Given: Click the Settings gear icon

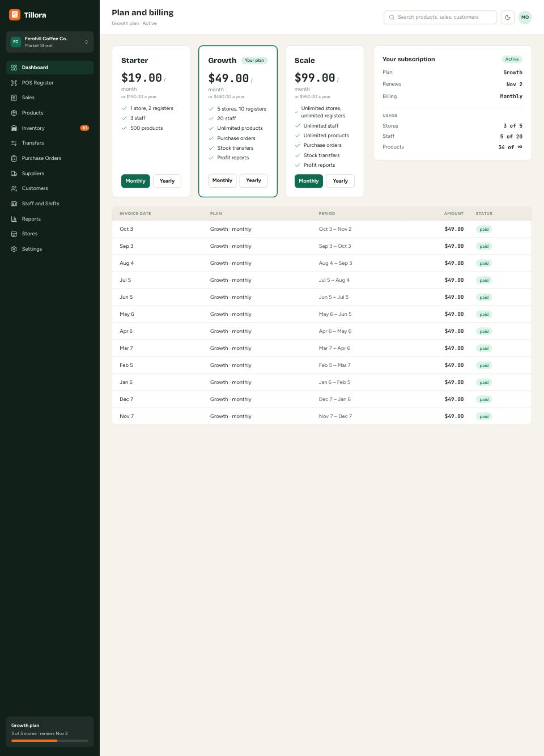Looking at the screenshot, I should (x=14, y=249).
